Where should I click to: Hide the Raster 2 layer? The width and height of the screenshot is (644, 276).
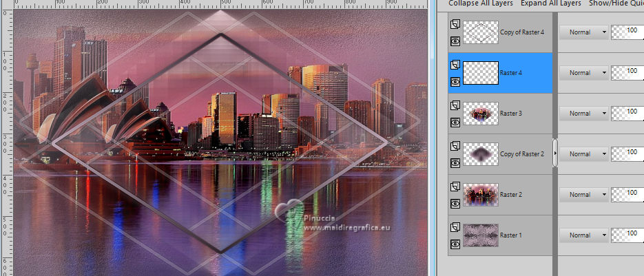[x=455, y=204]
